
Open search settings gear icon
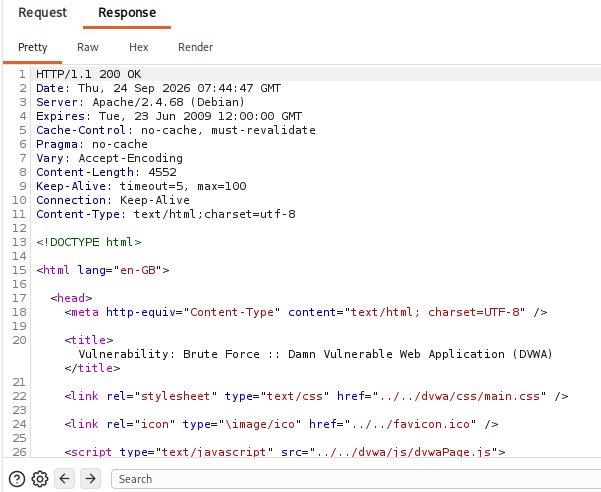coord(40,479)
